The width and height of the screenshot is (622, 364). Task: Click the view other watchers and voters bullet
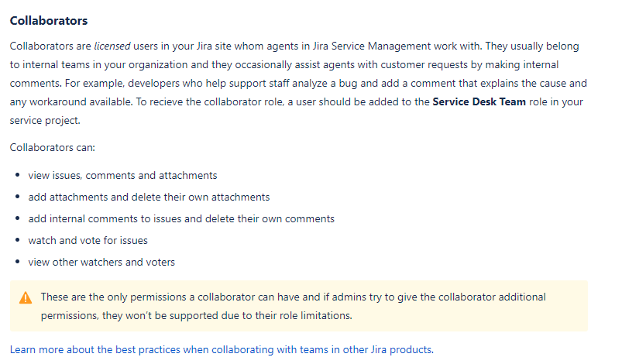click(x=101, y=262)
